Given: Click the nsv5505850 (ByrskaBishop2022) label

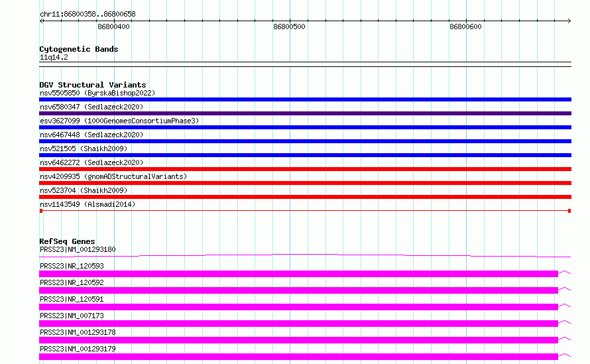Looking at the screenshot, I should coord(97,93).
